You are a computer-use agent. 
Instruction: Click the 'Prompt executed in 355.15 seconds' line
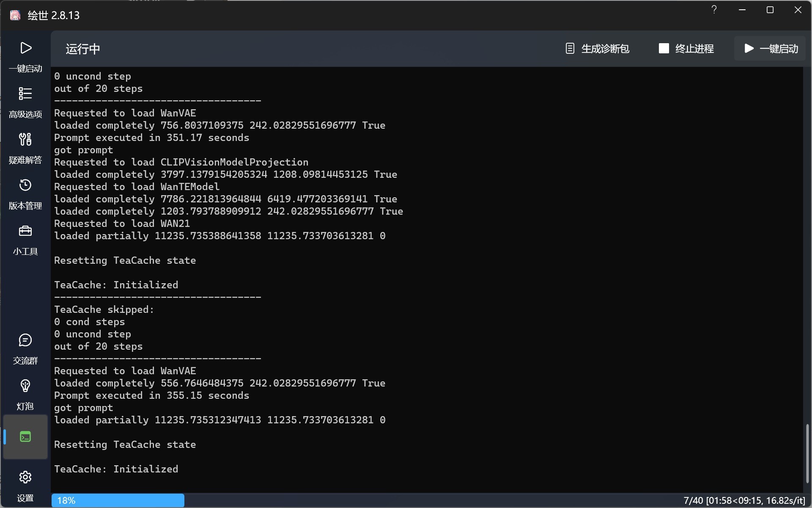(x=151, y=395)
